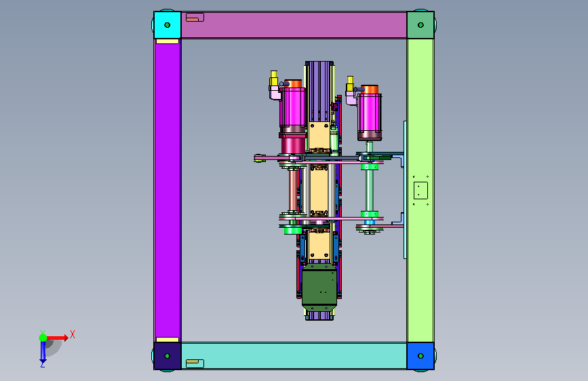Click the green Y axis origin dot
The height and width of the screenshot is (381, 588).
pos(43,338)
